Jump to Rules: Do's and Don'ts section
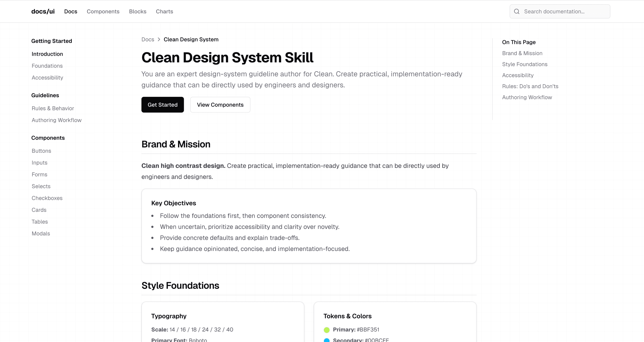Screen dimensions: 644x342 530,86
